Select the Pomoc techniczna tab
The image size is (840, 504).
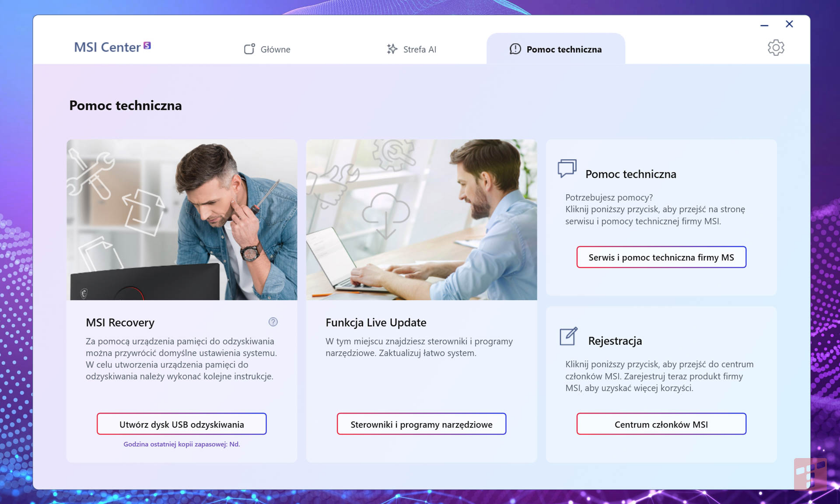556,49
